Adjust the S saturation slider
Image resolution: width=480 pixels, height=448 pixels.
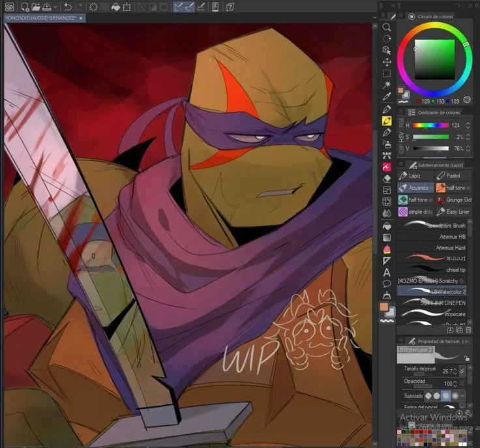point(430,137)
